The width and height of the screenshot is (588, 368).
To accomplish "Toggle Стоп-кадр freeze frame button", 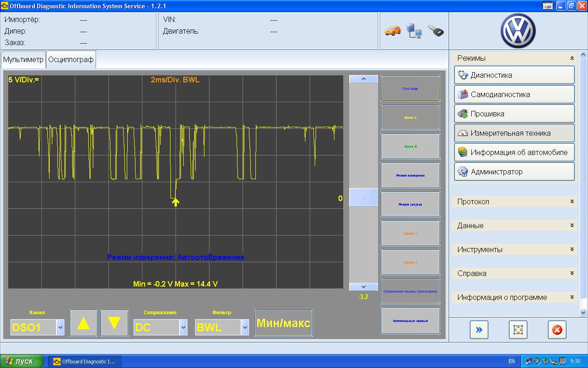I will pyautogui.click(x=410, y=88).
